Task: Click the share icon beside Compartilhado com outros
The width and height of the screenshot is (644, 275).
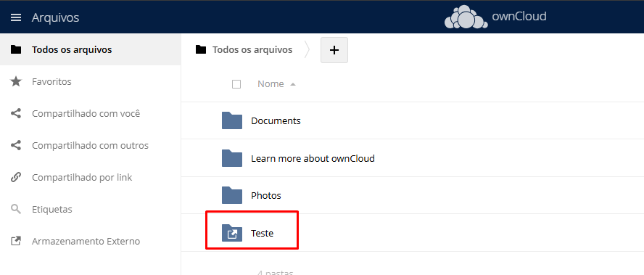Action: (16, 145)
